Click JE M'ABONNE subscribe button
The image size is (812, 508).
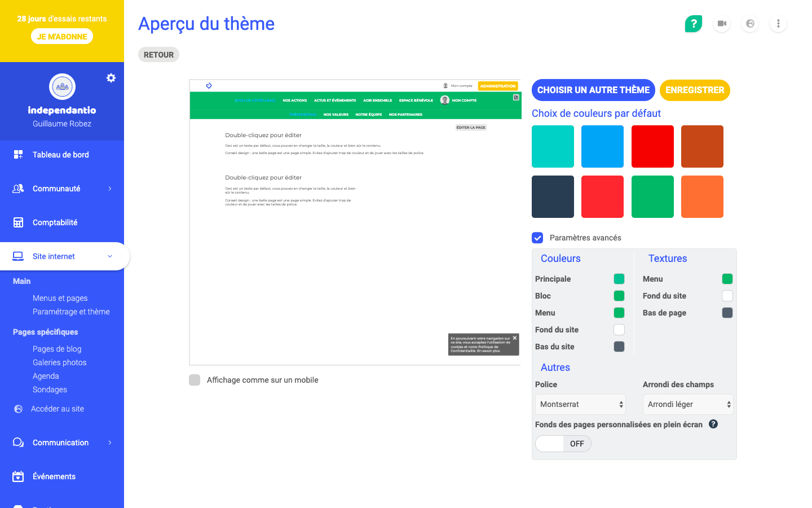(62, 36)
